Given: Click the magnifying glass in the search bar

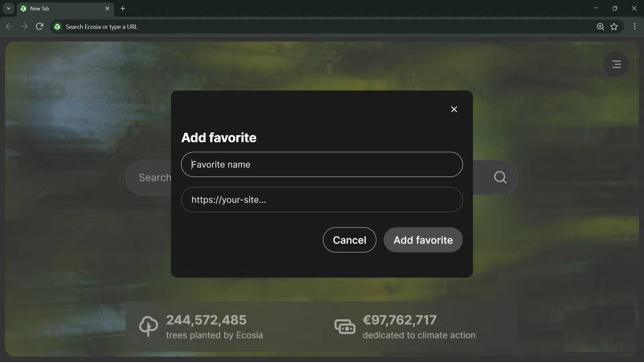Looking at the screenshot, I should (x=500, y=177).
